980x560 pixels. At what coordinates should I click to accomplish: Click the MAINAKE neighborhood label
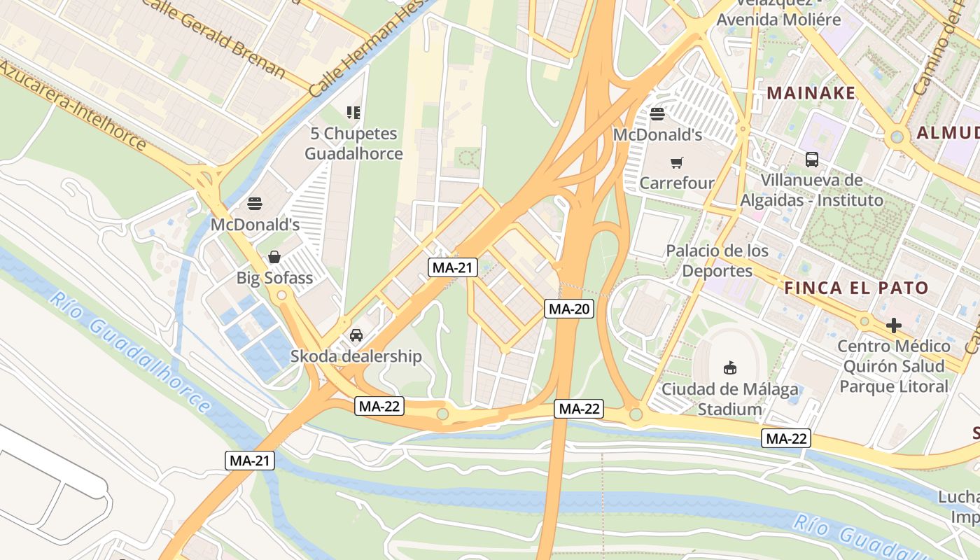pyautogui.click(x=811, y=93)
